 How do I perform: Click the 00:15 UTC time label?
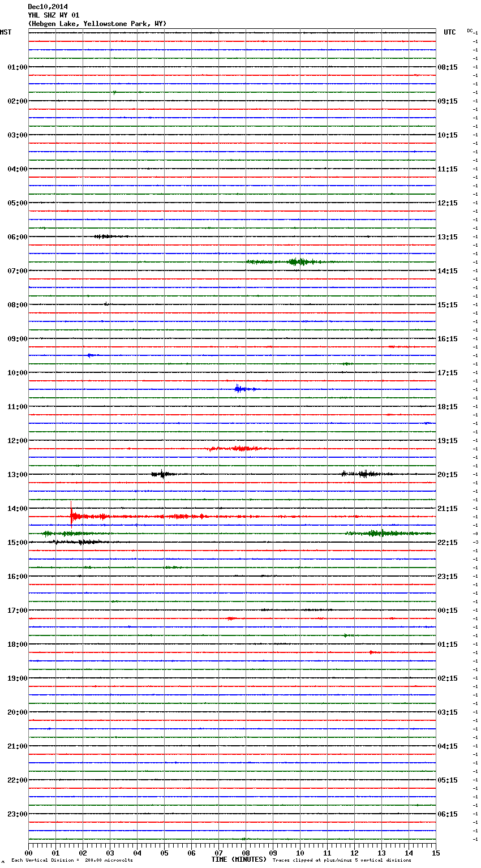[x=448, y=611]
